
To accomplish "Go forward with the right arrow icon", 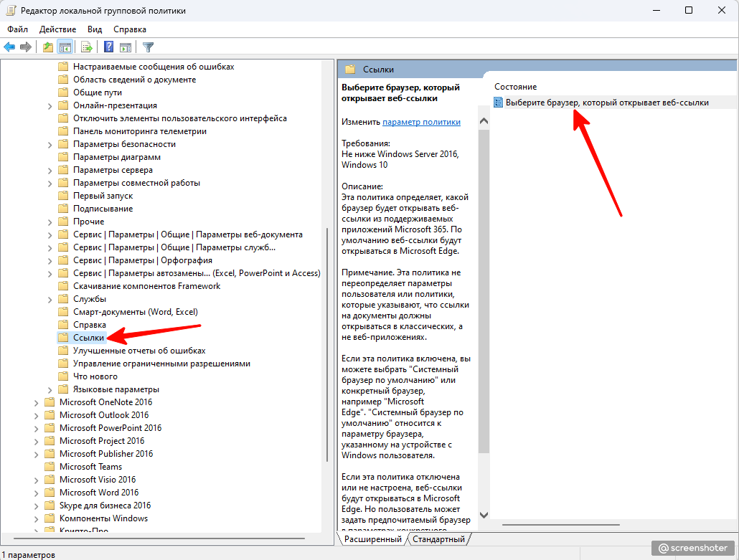I will coord(26,47).
